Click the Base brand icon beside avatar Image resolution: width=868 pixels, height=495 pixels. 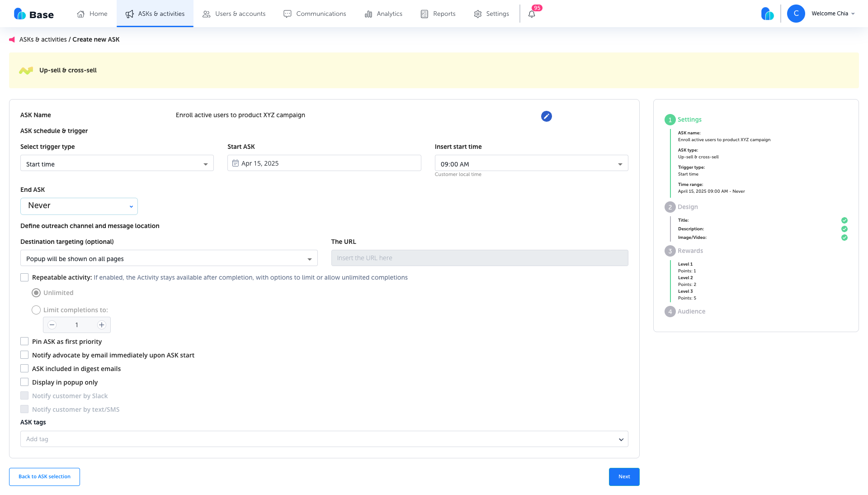click(x=768, y=14)
